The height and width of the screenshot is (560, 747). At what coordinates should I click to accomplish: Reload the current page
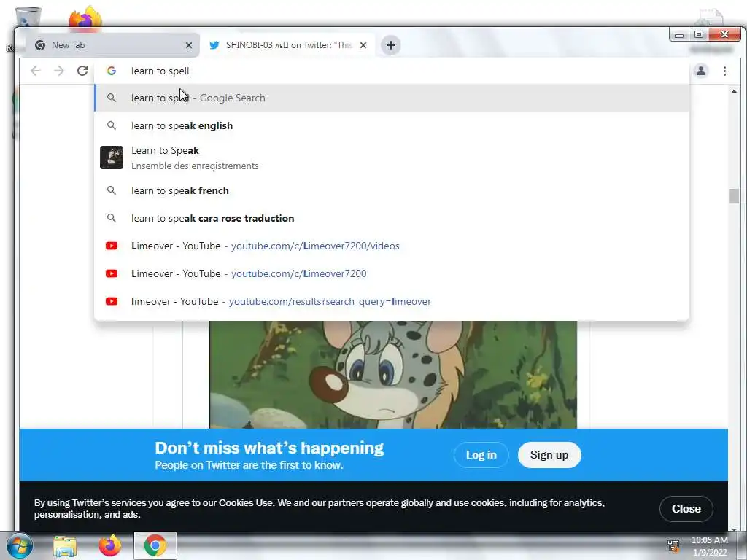tap(82, 71)
